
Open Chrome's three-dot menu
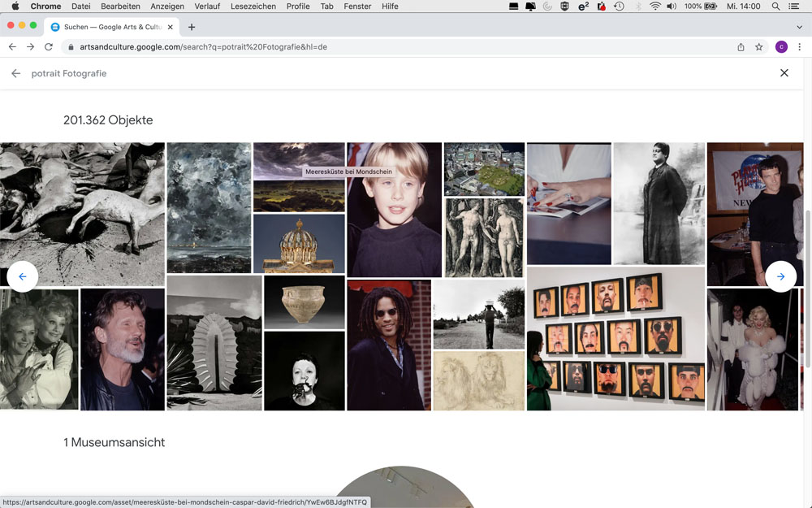tap(799, 47)
